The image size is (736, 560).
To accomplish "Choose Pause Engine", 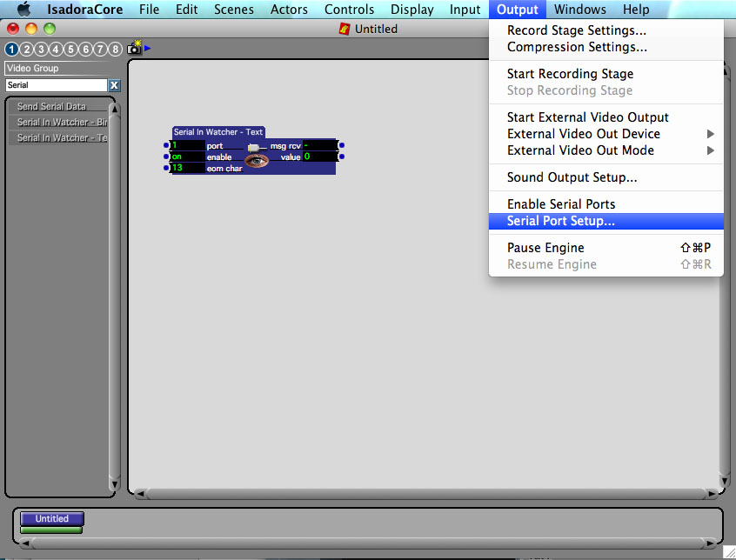I will (x=606, y=248).
